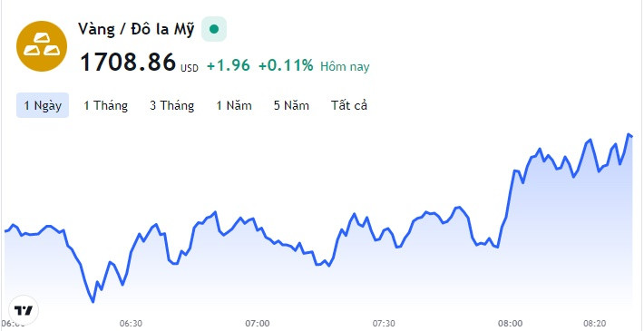
Task: Choose the 3 Tháng range tab
Action: pyautogui.click(x=171, y=105)
